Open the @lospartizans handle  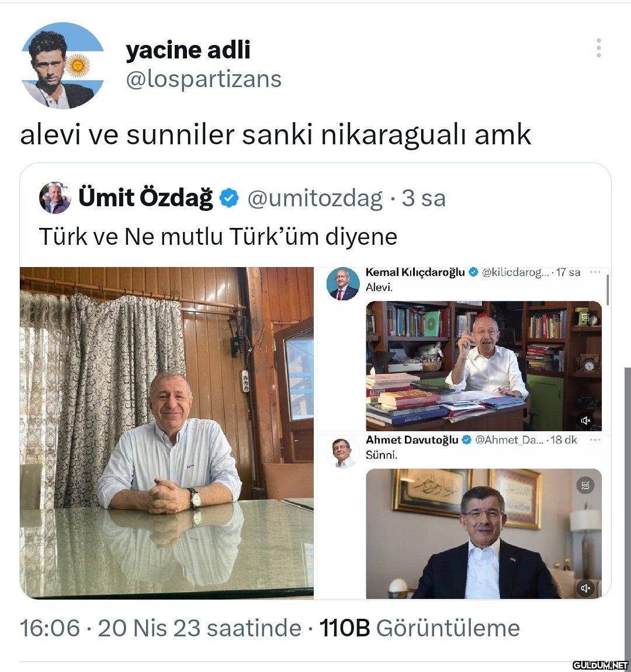click(204, 79)
